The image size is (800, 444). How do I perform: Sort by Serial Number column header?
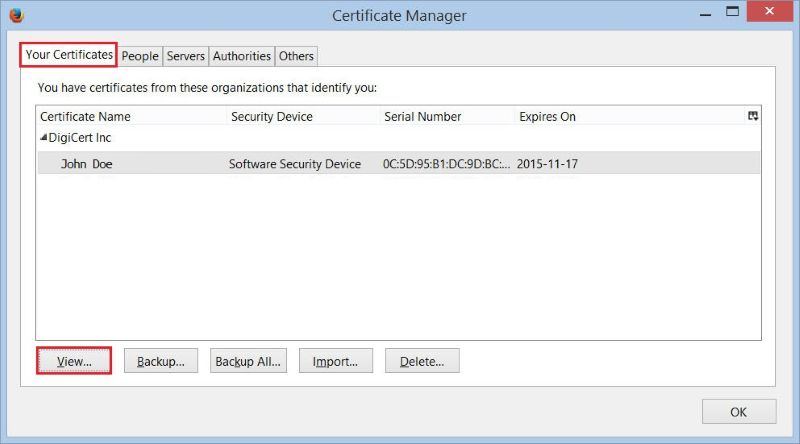447,116
